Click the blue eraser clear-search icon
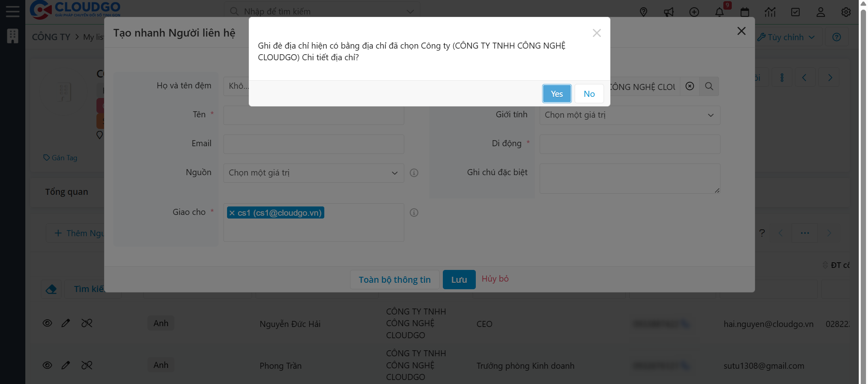 (51, 289)
